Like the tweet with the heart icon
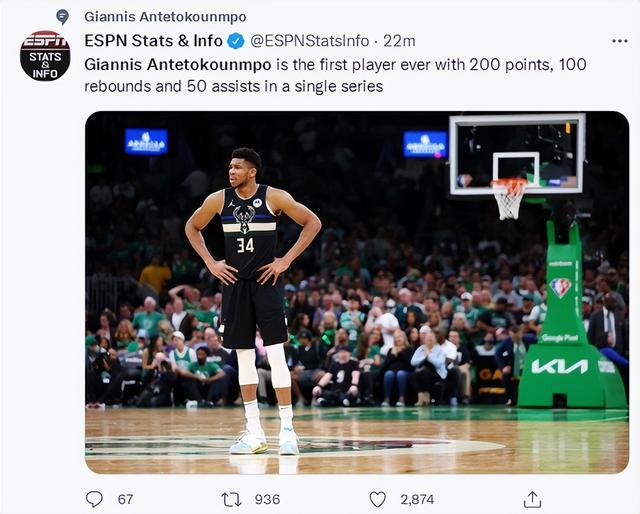This screenshot has width=640, height=514. (377, 498)
